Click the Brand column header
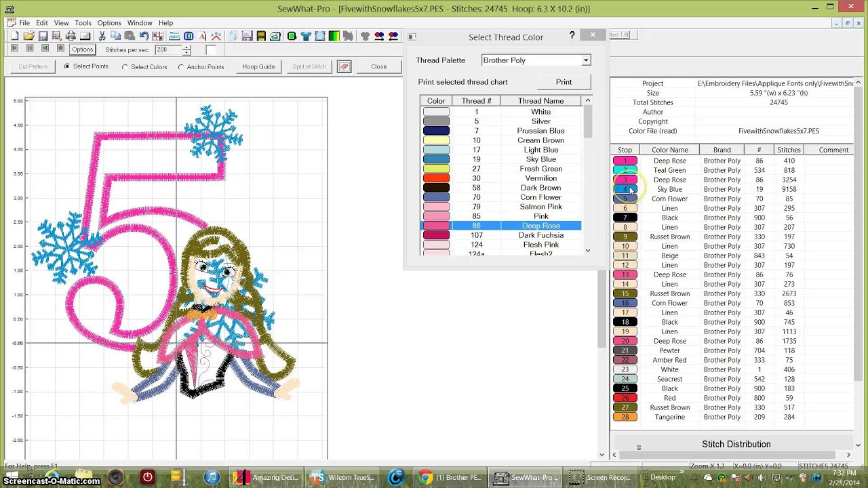868x488 pixels. click(x=722, y=150)
